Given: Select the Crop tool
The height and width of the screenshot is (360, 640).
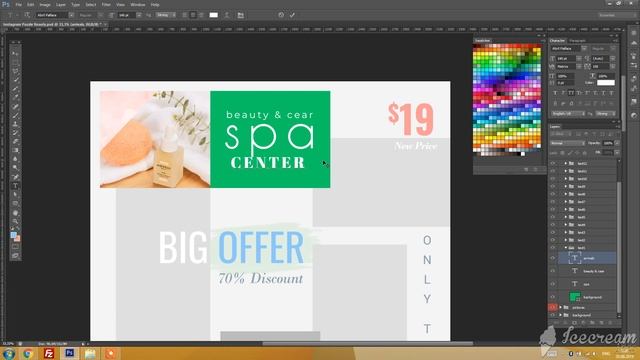Looking at the screenshot, I should click(15, 89).
